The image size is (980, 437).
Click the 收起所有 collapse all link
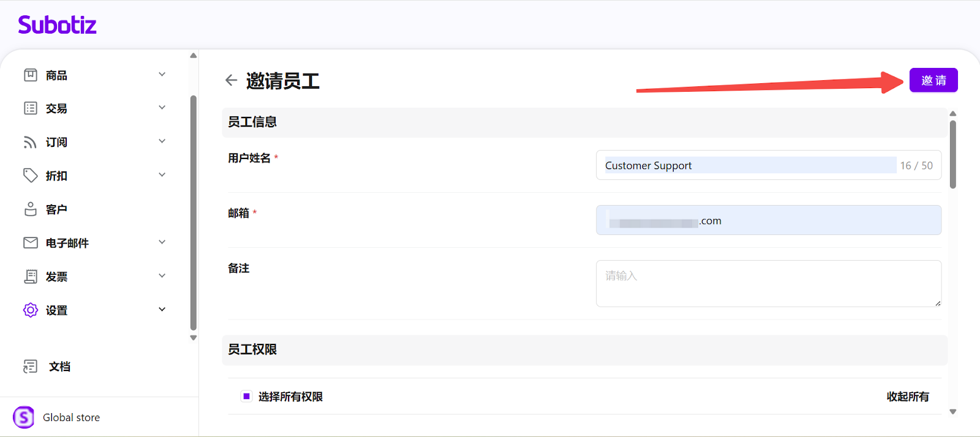point(907,397)
